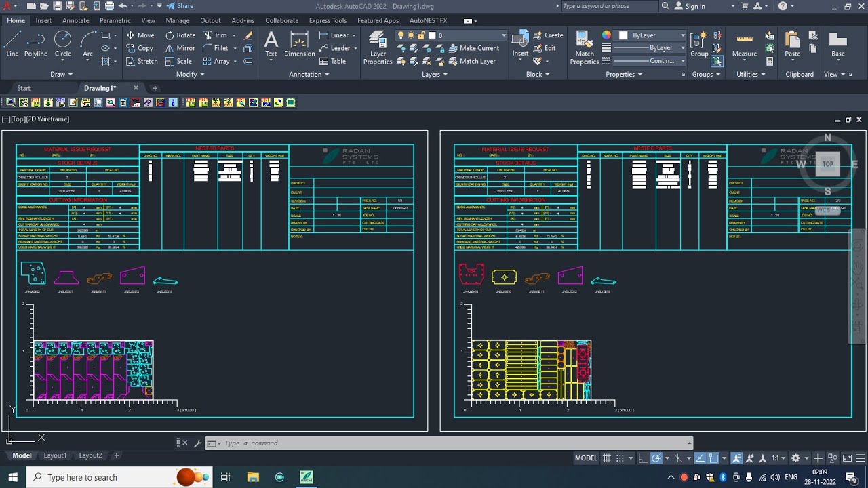Click the Move tool

pos(140,35)
